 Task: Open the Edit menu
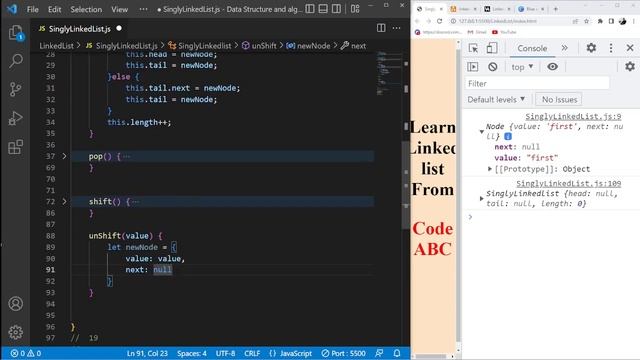[x=54, y=9]
